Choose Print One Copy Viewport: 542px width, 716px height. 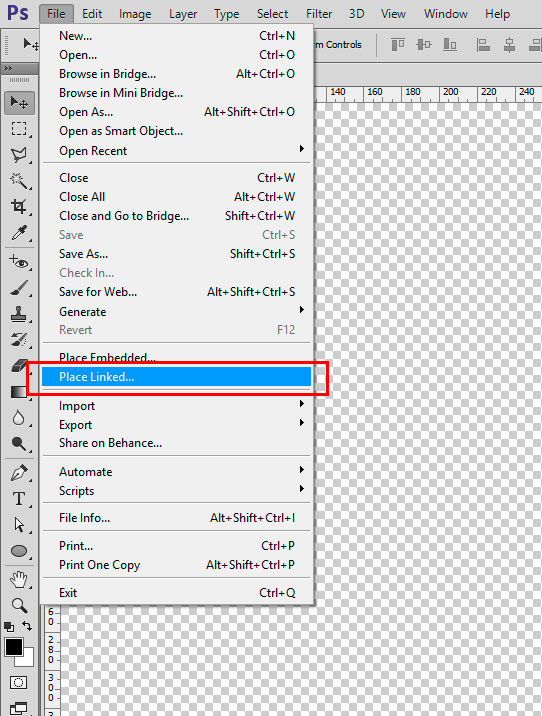pos(176,565)
